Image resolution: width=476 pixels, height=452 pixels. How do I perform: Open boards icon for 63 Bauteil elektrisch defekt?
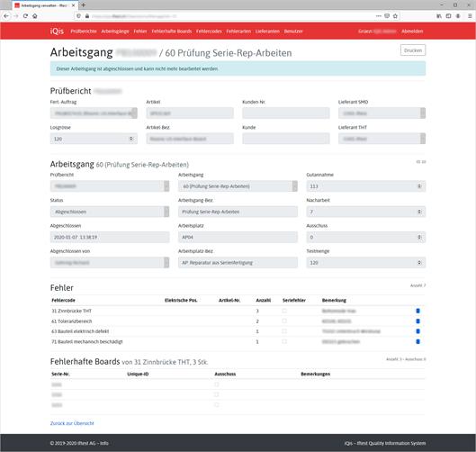pyautogui.click(x=418, y=331)
